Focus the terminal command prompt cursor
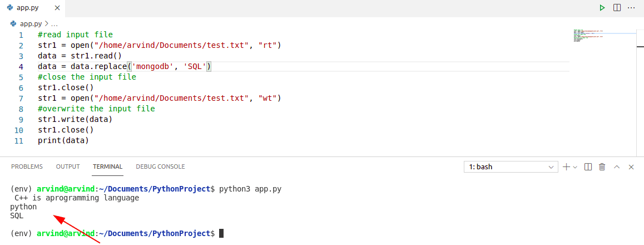644x245 pixels. (x=221, y=233)
